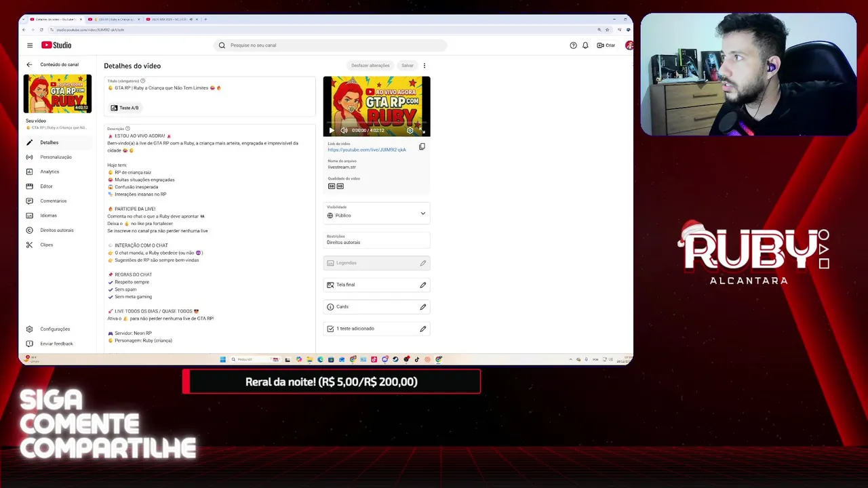868x488 pixels.
Task: Open the notifications bell
Action: click(585, 45)
